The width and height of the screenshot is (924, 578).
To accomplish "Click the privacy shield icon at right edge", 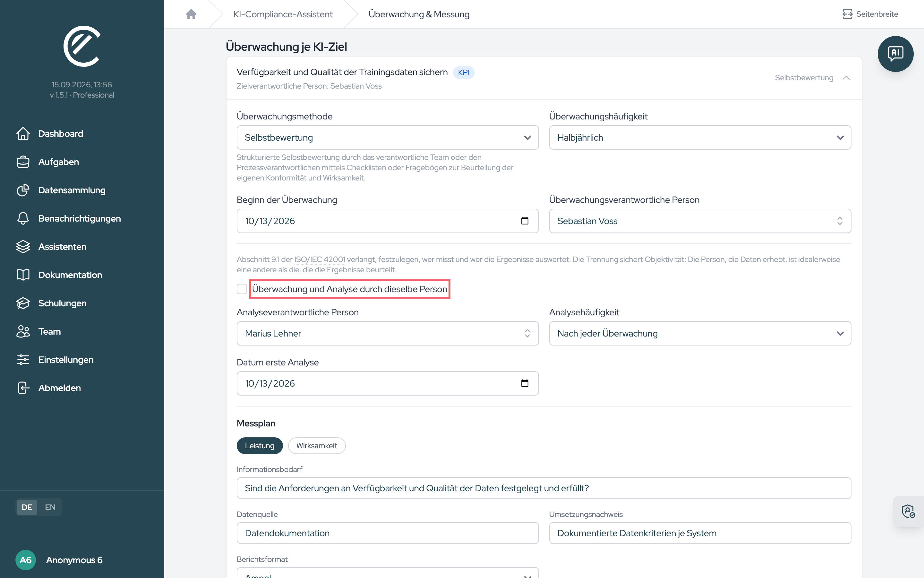I will point(908,511).
